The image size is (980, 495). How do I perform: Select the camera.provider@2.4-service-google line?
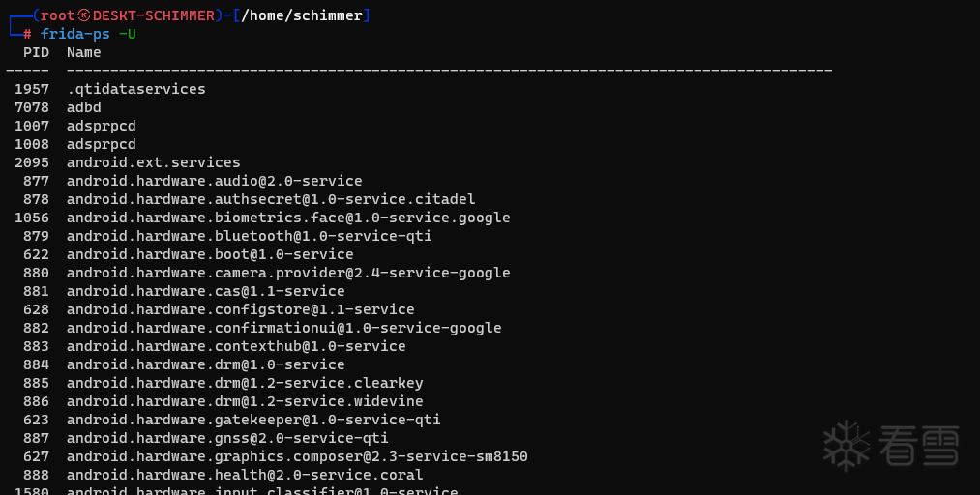pyautogui.click(x=288, y=273)
